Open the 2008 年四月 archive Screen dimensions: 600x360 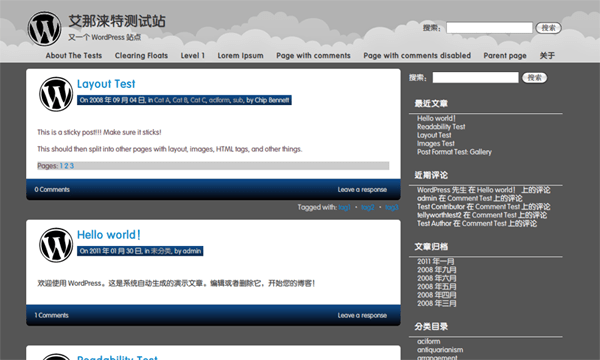pos(437,295)
